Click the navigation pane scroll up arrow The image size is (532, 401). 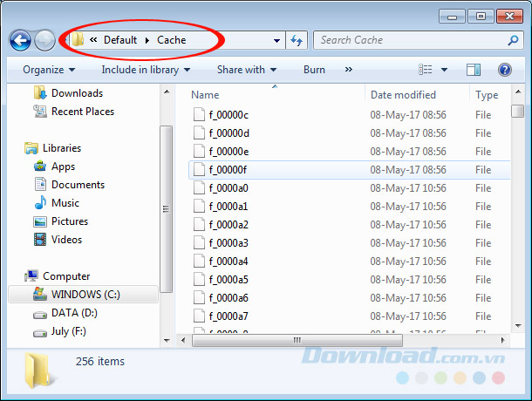(x=167, y=92)
